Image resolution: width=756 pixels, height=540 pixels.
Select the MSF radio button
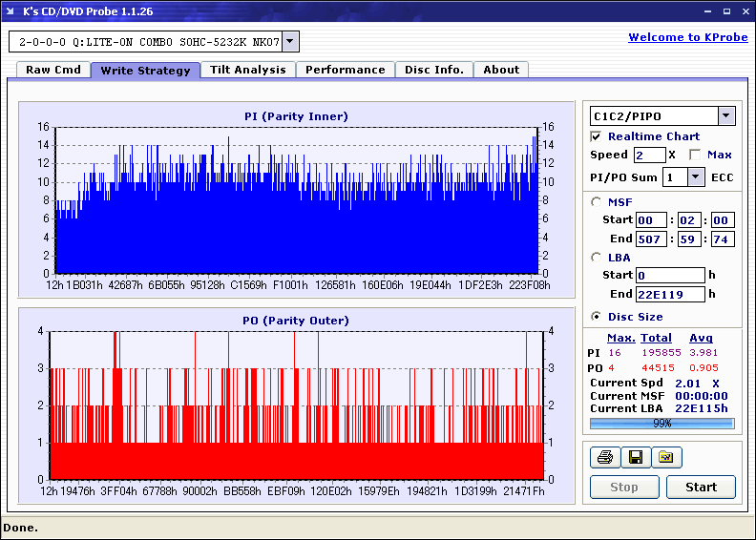pyautogui.click(x=597, y=201)
